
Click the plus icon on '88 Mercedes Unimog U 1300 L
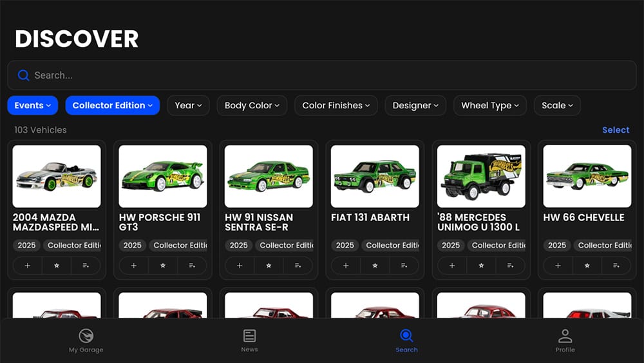pyautogui.click(x=452, y=266)
